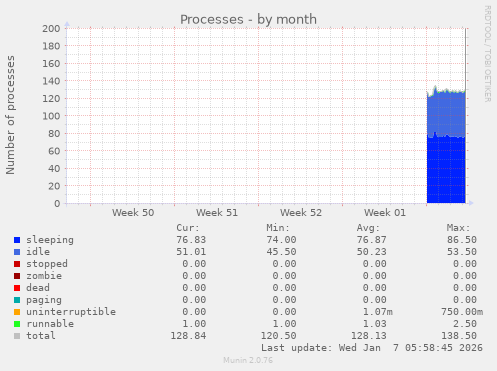Click the dead legend color swatch
The image size is (497, 371).
click(x=17, y=288)
